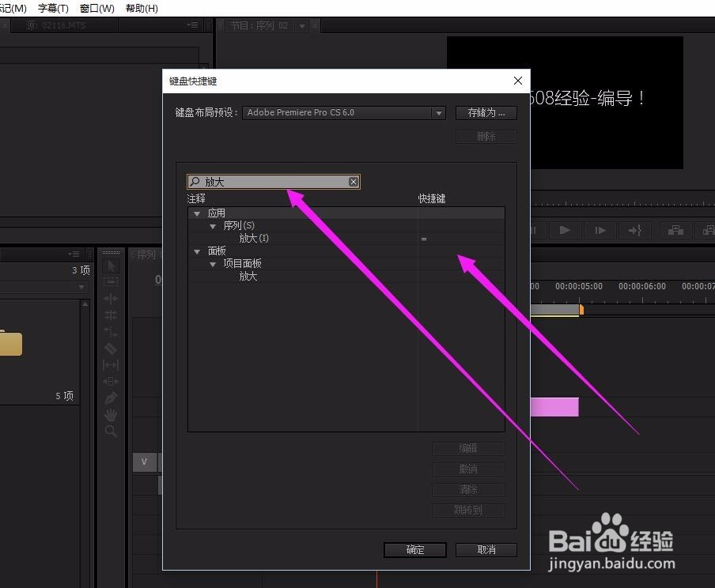
Task: Cancel with the 取消 button
Action: (486, 550)
